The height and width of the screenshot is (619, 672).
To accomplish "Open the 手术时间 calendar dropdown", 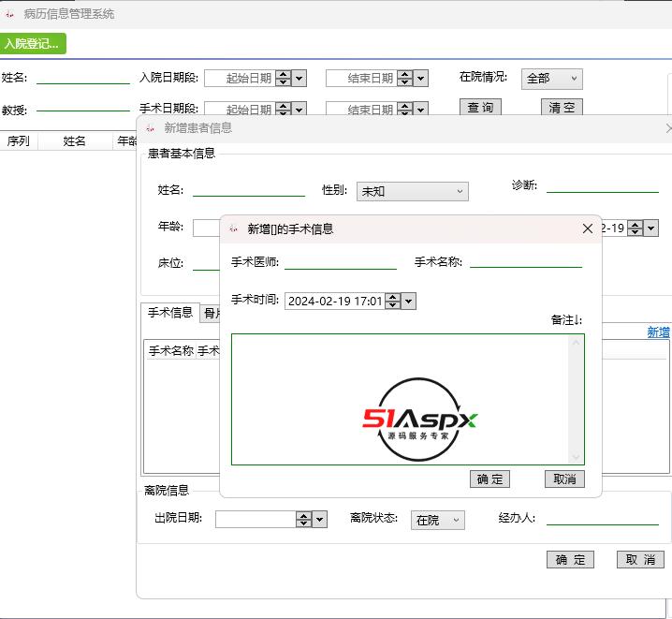I will click(409, 301).
